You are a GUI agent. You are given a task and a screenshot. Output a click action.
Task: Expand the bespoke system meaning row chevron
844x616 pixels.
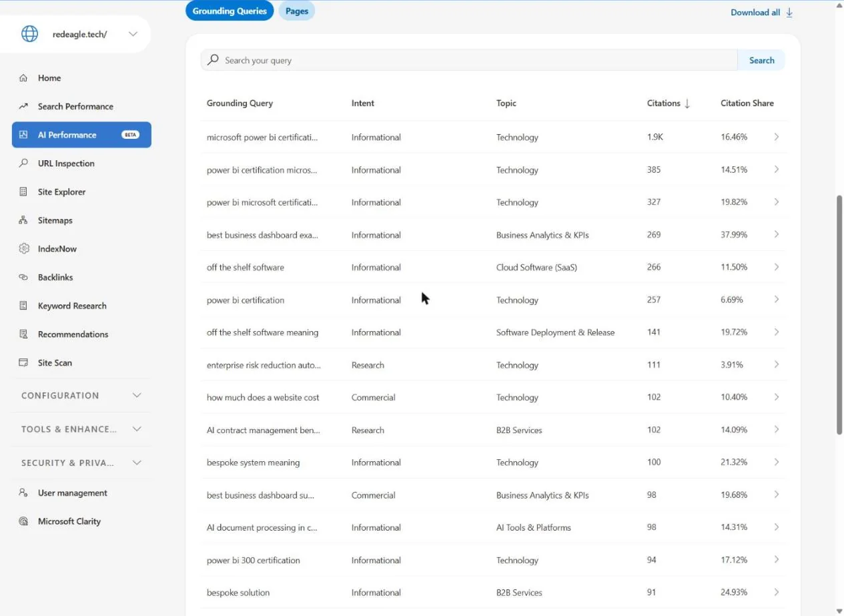777,462
